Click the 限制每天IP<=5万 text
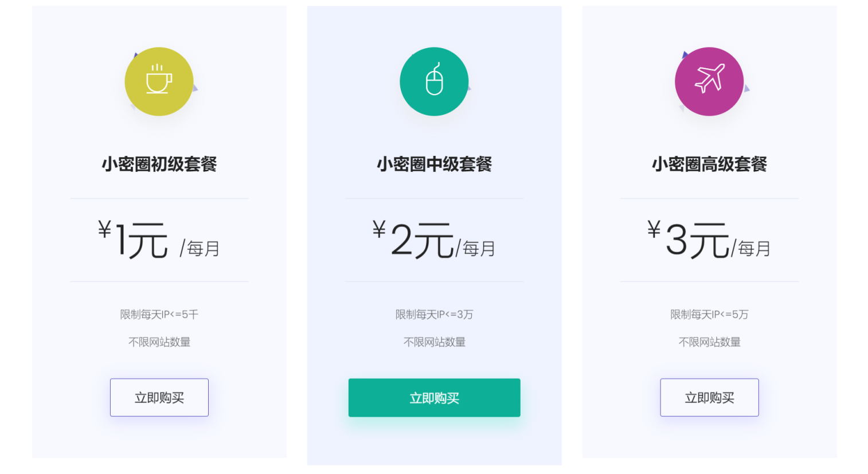Screen dimensions: 868x474 (709, 314)
